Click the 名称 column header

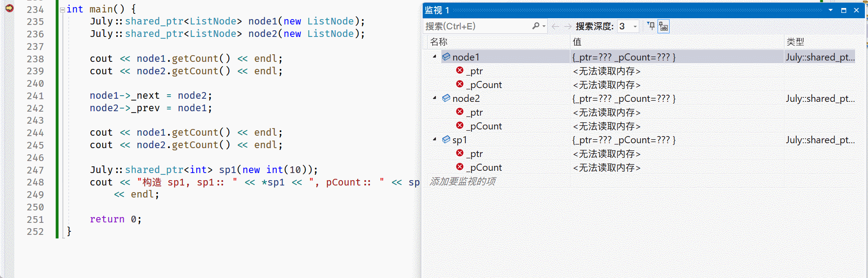click(439, 42)
